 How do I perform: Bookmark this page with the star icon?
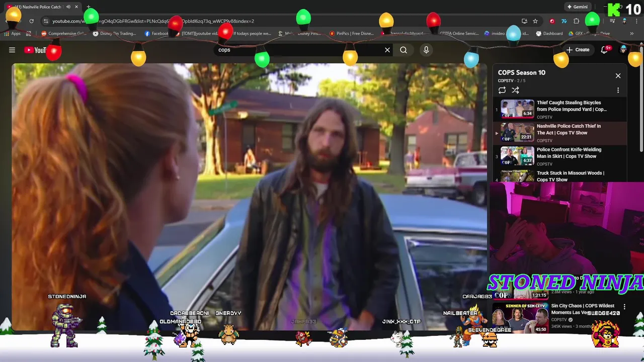coord(535,21)
